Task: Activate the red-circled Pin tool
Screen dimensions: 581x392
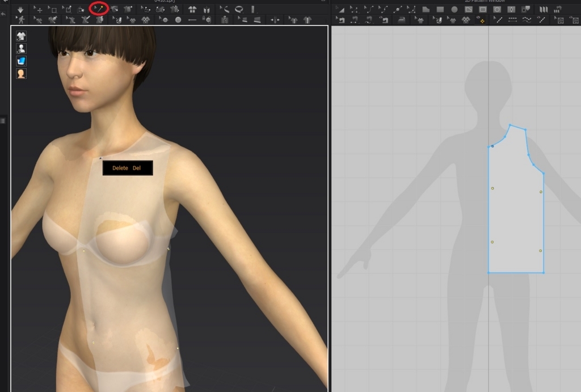Action: coord(99,8)
